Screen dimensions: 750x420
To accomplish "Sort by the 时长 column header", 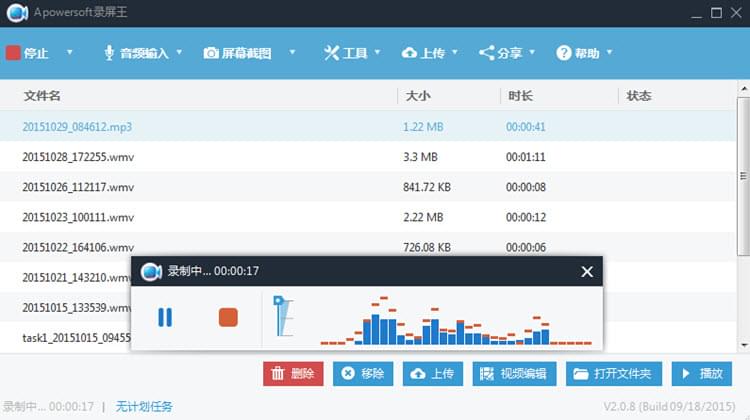I will [x=520, y=96].
